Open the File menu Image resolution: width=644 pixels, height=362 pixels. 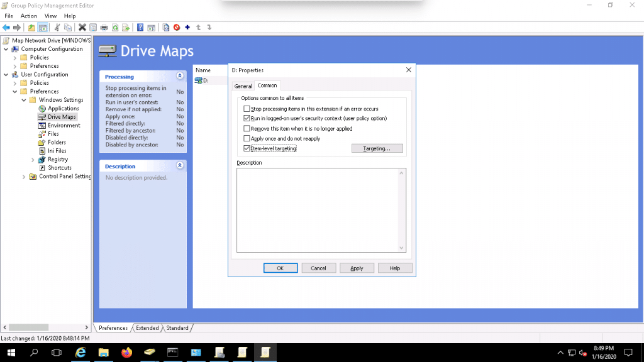tap(9, 16)
